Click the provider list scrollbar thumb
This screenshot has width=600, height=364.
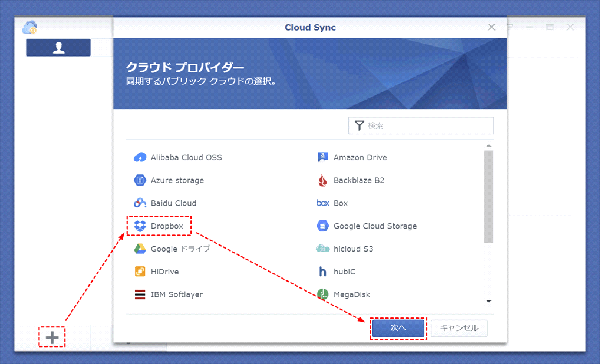[x=489, y=196]
